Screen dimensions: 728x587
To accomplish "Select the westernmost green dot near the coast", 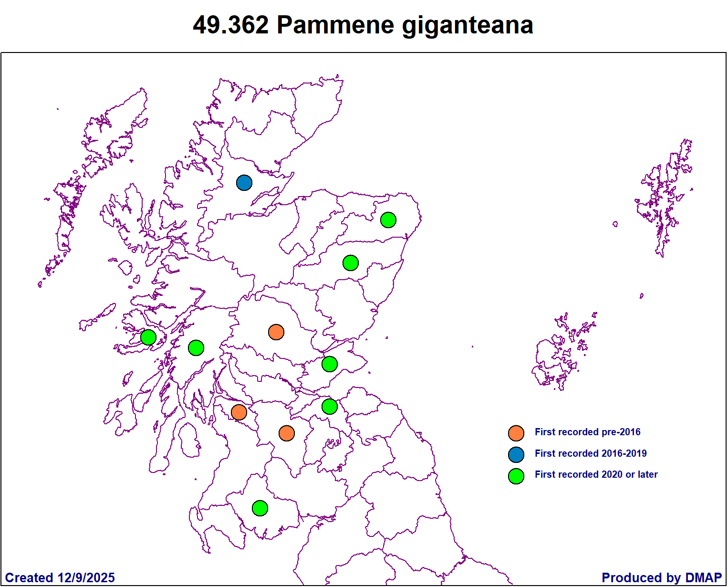I will 148,337.
